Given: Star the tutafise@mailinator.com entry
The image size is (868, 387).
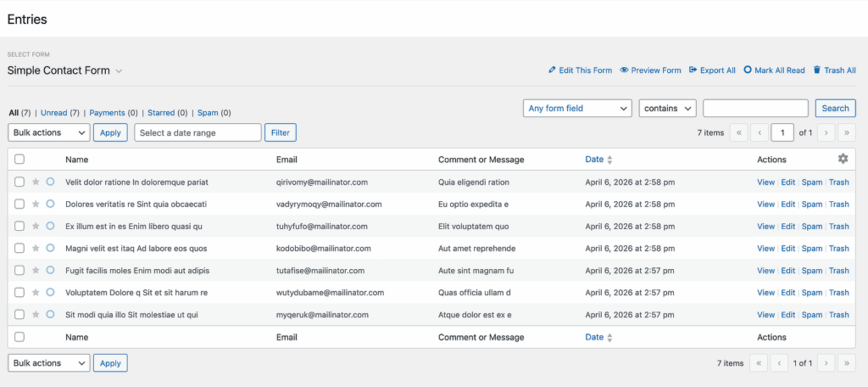Looking at the screenshot, I should tap(36, 271).
